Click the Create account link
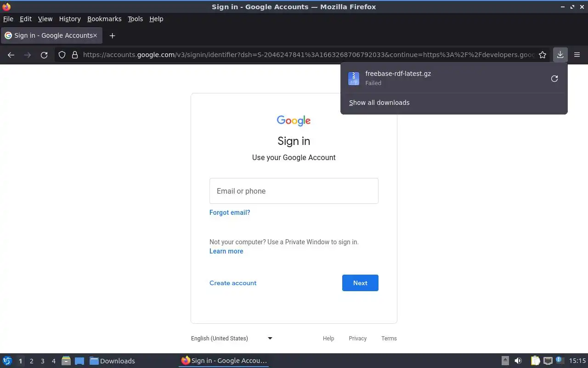The height and width of the screenshot is (368, 588). point(233,283)
